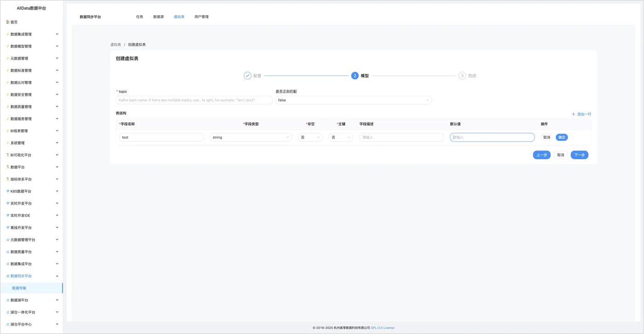Click the icon beside 数据集成管理
Viewport: 644px width, 334px height.
click(8, 34)
